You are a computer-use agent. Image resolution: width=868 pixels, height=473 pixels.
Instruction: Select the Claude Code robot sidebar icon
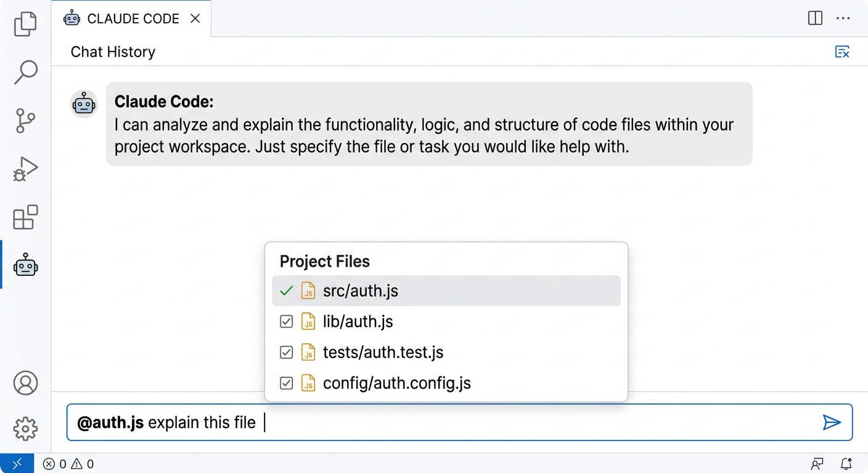point(25,265)
